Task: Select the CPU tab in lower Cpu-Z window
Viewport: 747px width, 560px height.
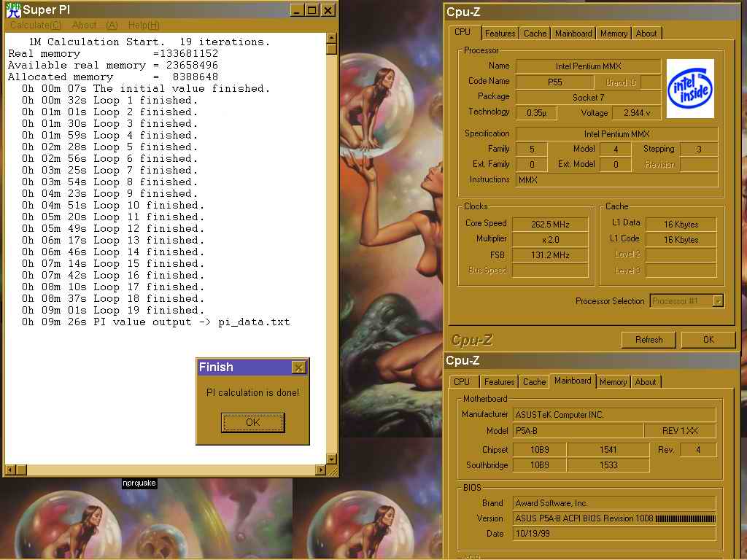Action: (462, 382)
